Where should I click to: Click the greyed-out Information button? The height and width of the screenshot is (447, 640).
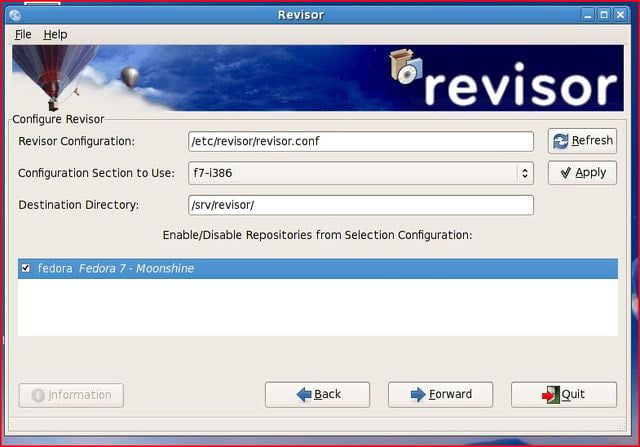pos(71,395)
